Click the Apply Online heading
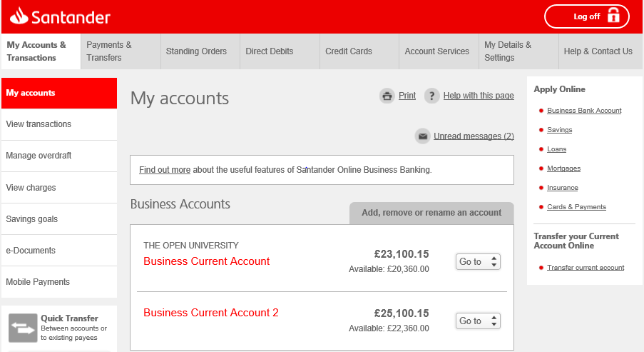This screenshot has width=644, height=352. coord(559,89)
